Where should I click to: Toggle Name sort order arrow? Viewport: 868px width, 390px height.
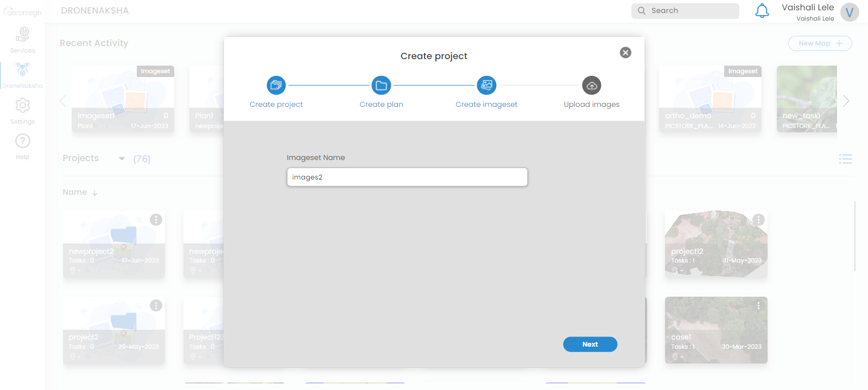94,193
